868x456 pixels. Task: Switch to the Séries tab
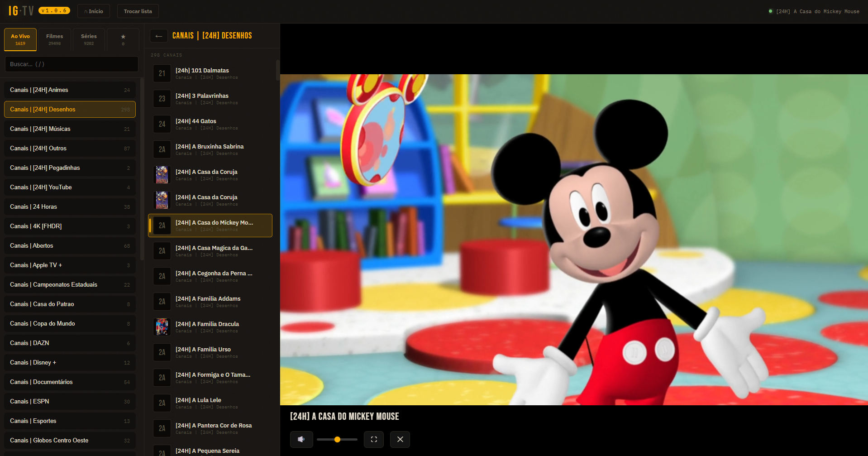click(89, 39)
